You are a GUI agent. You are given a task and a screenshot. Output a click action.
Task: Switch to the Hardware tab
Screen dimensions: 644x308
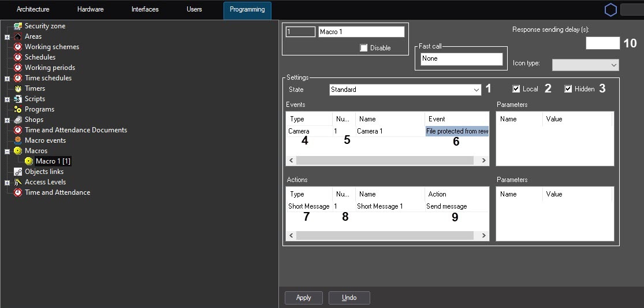[91, 9]
